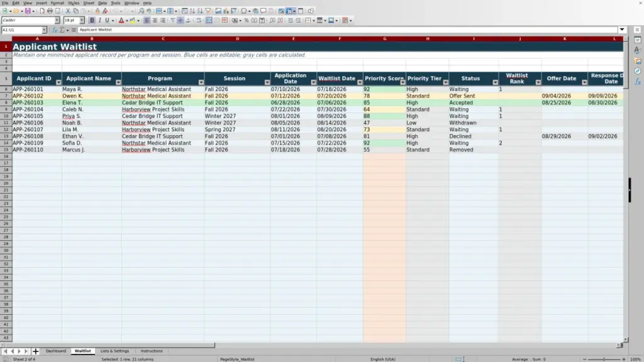Open the Priority Tier filter dropdown

(x=446, y=82)
